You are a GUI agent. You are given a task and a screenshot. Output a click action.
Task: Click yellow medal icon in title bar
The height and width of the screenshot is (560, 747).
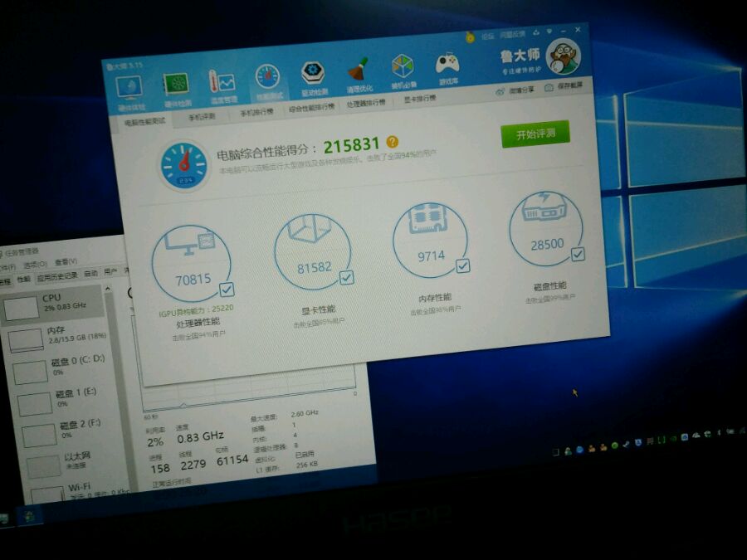[470, 37]
